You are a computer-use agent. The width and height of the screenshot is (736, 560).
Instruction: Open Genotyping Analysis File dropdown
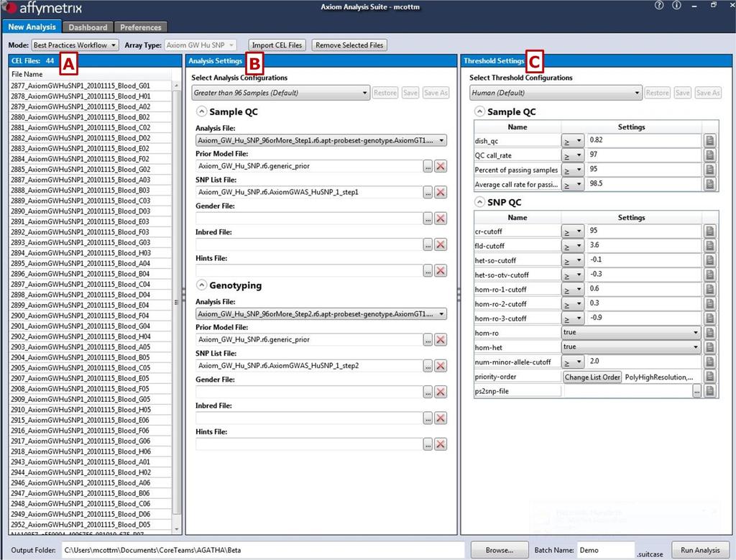321,314
